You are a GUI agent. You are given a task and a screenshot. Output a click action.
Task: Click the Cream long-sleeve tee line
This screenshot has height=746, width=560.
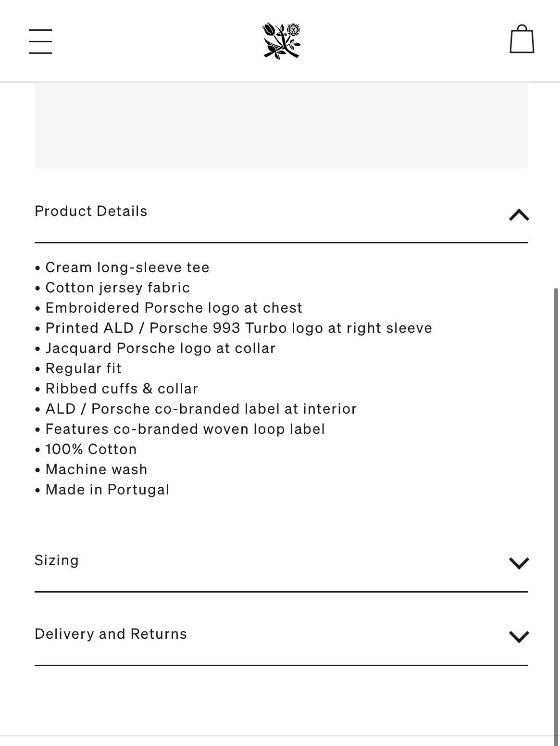(122, 267)
